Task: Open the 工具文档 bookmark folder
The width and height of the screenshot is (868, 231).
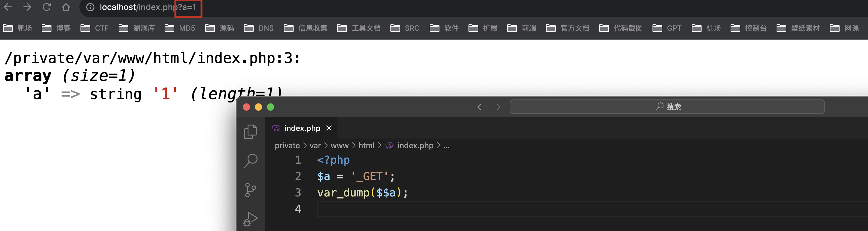Action: click(359, 28)
